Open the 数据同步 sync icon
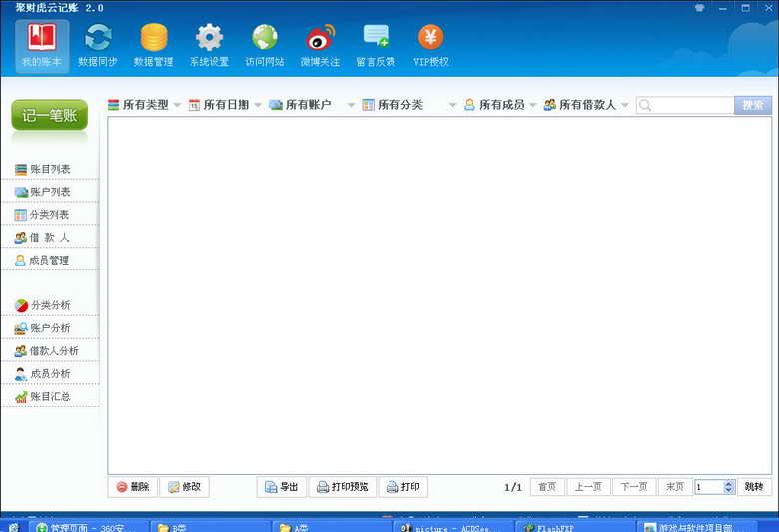Screen dimensions: 779x532 point(98,45)
